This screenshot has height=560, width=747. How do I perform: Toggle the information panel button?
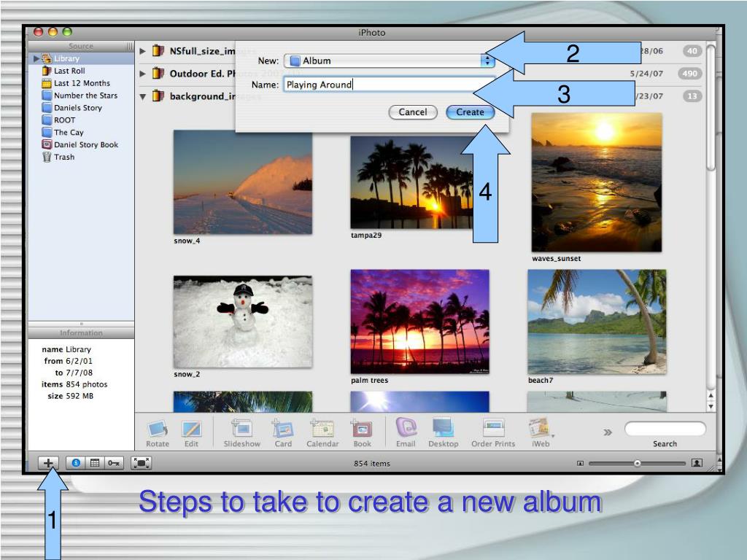[x=76, y=463]
